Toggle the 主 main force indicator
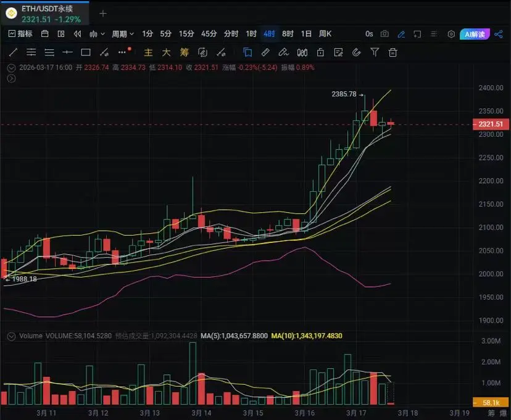Screen dimensions: 511x420 click(x=148, y=52)
